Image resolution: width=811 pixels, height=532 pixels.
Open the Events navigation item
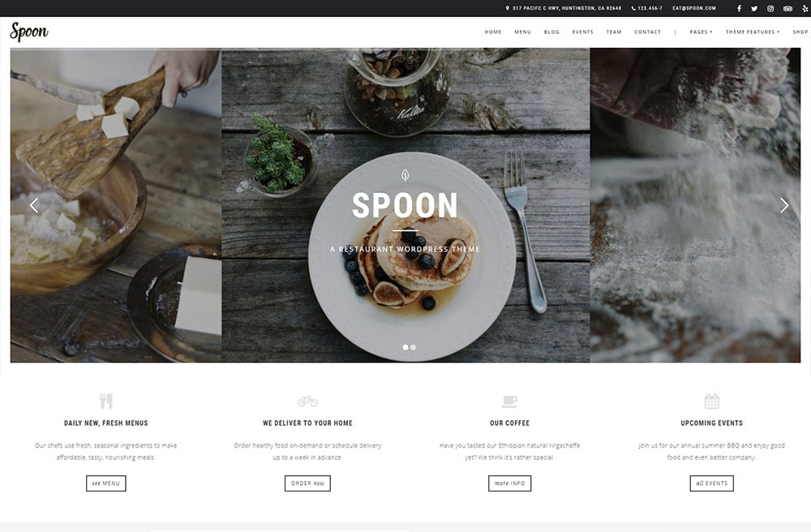pos(582,32)
